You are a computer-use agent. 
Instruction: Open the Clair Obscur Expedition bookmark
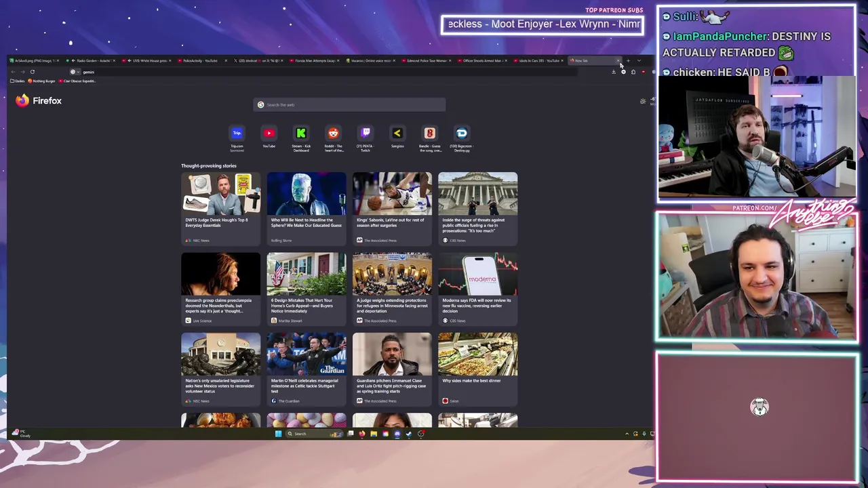tap(78, 81)
